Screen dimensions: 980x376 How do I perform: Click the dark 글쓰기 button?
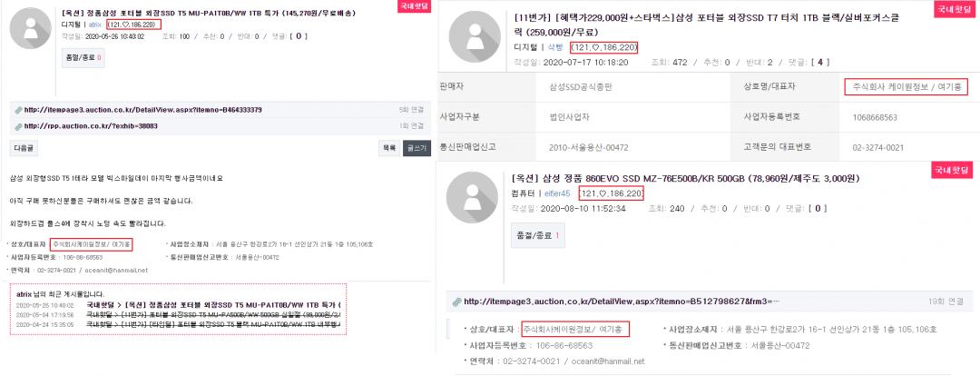click(416, 148)
